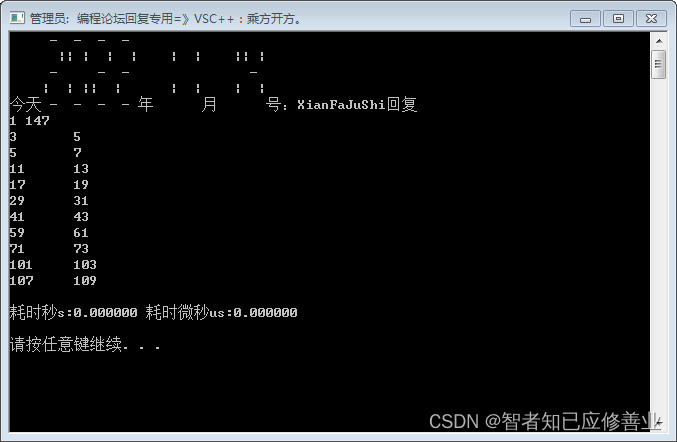Image resolution: width=677 pixels, height=442 pixels.
Task: Click the scrollbar up arrow
Action: (x=659, y=41)
